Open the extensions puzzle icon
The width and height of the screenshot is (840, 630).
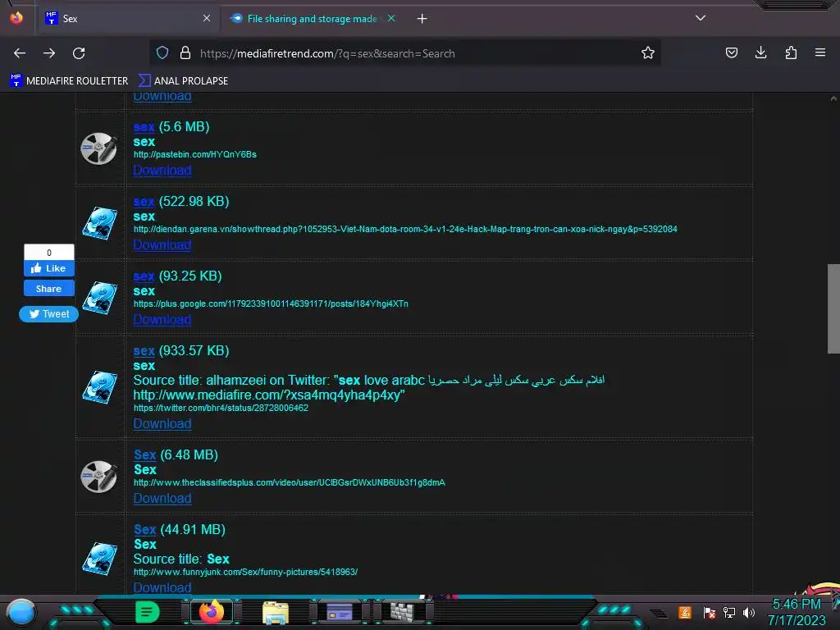(x=791, y=52)
